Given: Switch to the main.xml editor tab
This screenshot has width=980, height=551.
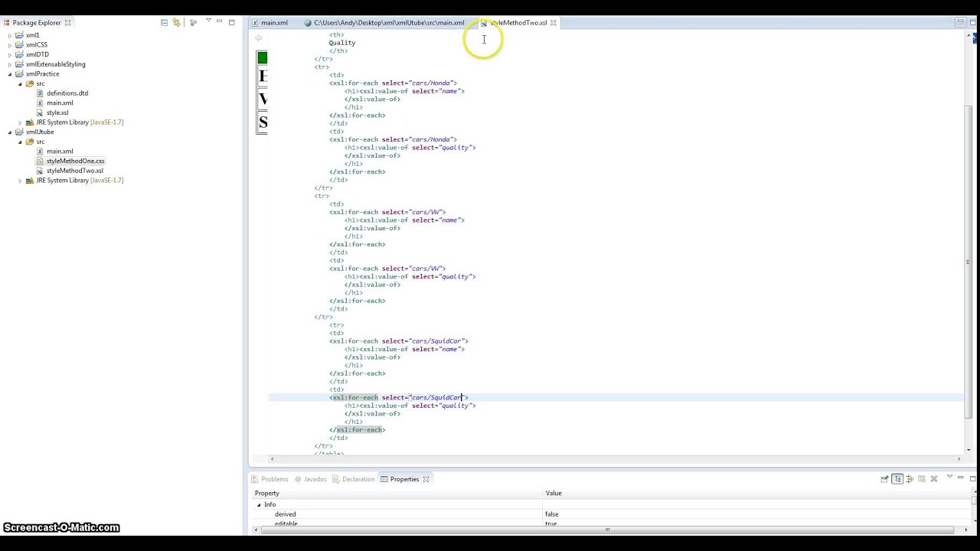Looking at the screenshot, I should 270,23.
